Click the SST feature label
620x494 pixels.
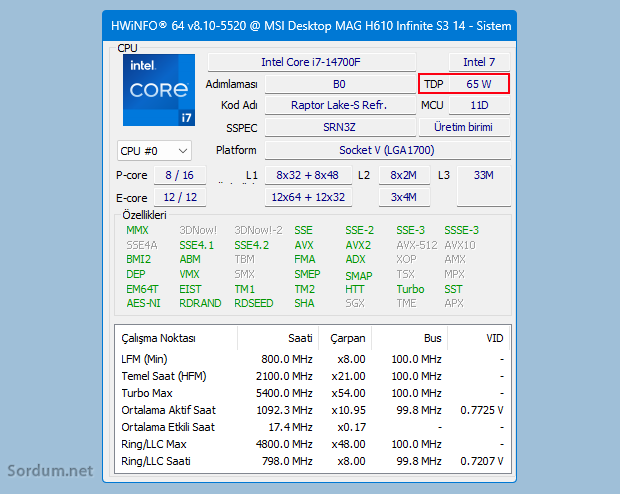click(x=453, y=289)
